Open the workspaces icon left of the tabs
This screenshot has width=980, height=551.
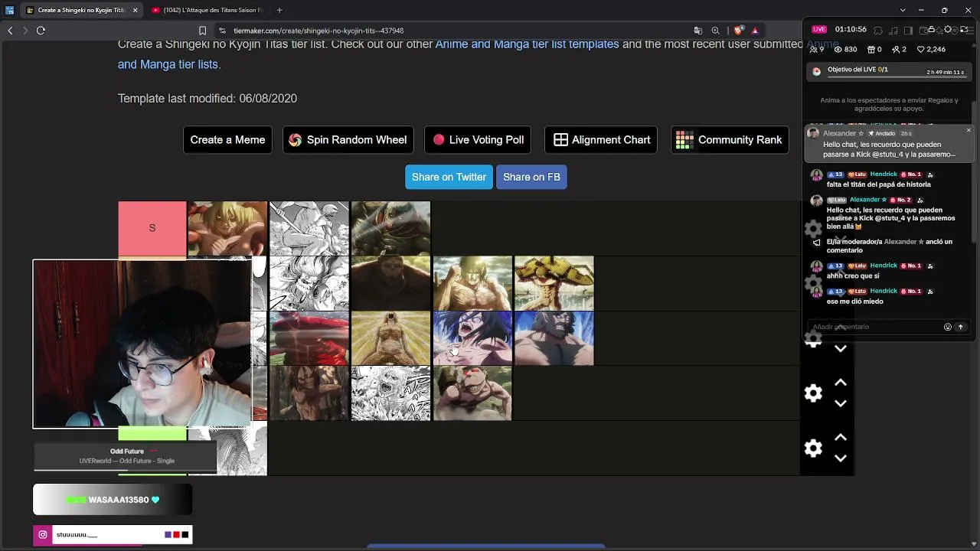tap(10, 10)
